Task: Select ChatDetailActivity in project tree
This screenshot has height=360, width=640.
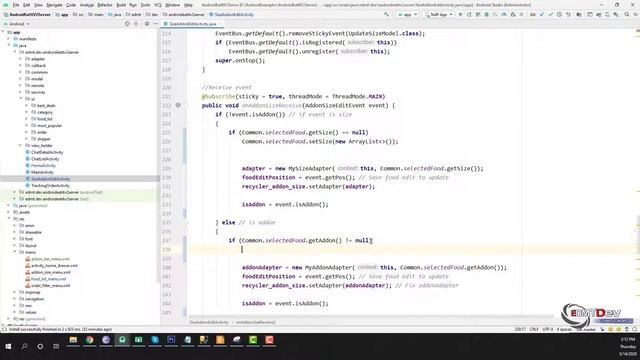Action: coord(47,152)
